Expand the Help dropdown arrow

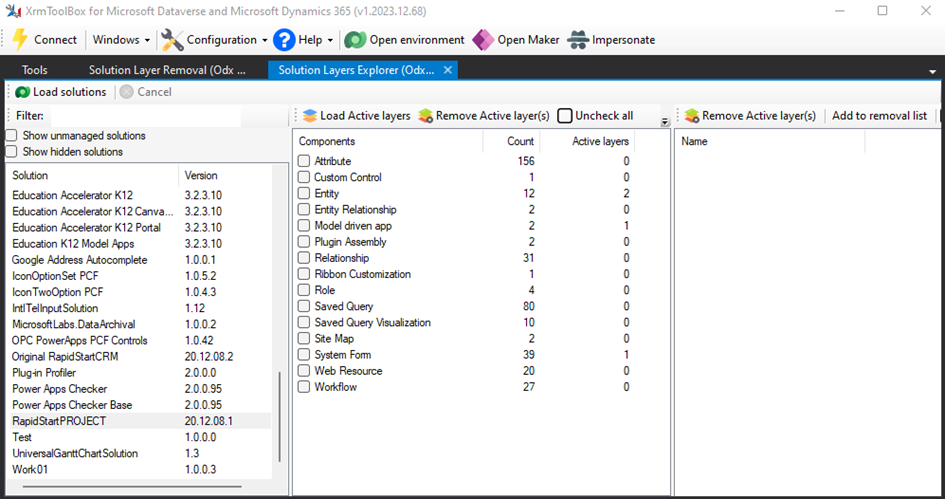point(330,40)
